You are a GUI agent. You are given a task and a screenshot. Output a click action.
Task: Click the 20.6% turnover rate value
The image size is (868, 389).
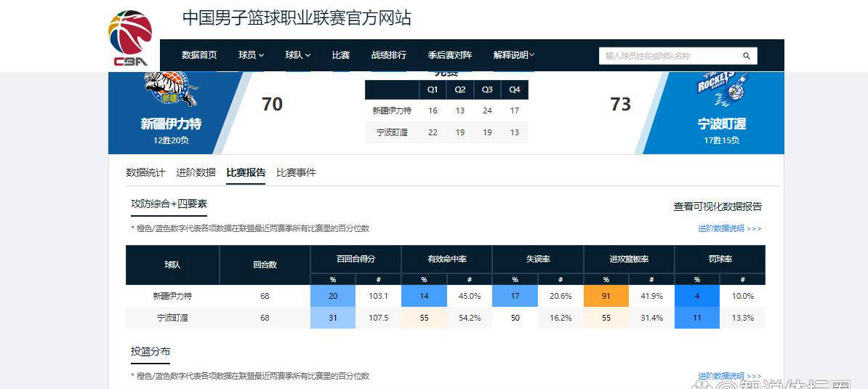click(x=560, y=296)
